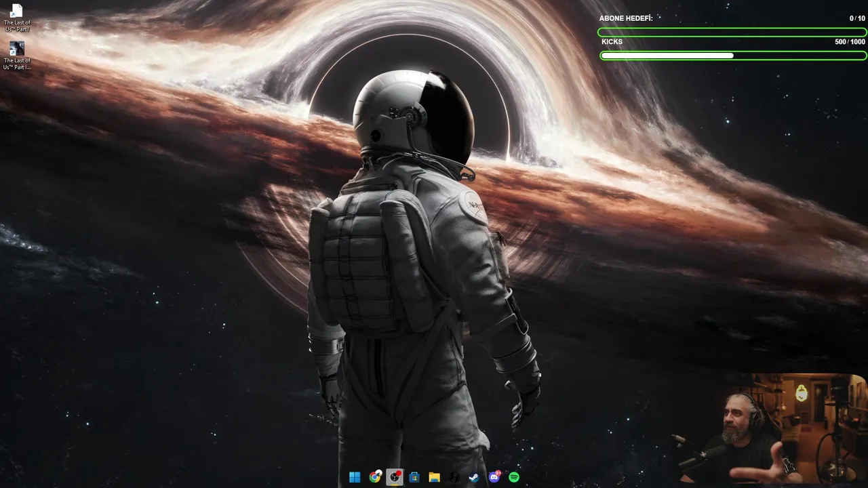Click the black circular app icon beside File Explorer
Screen dimensions: 868x488
[x=454, y=477]
